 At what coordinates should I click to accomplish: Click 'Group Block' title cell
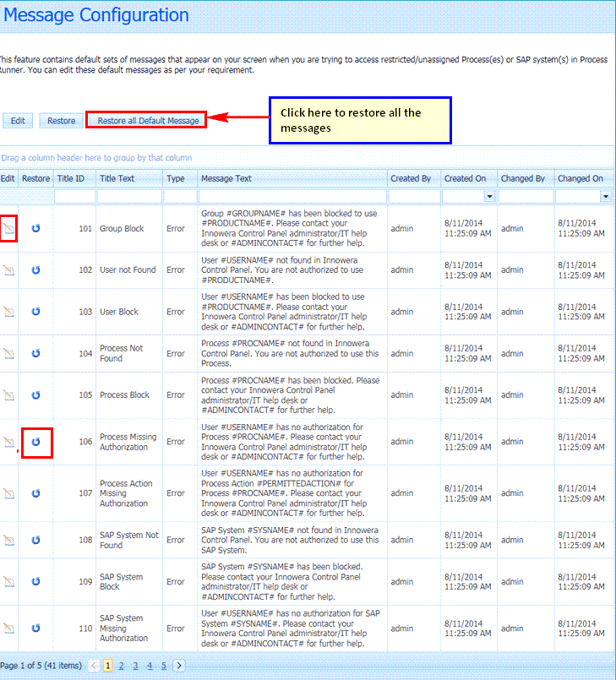pyautogui.click(x=129, y=228)
